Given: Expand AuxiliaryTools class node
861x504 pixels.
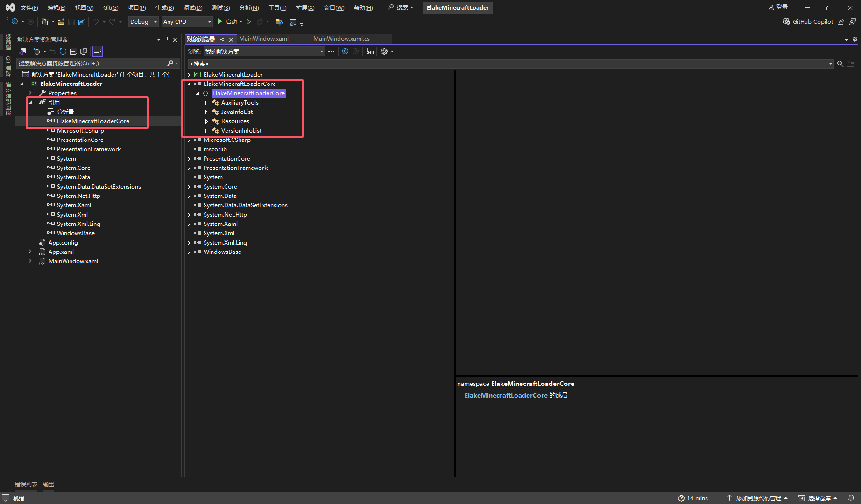Looking at the screenshot, I should tap(206, 103).
